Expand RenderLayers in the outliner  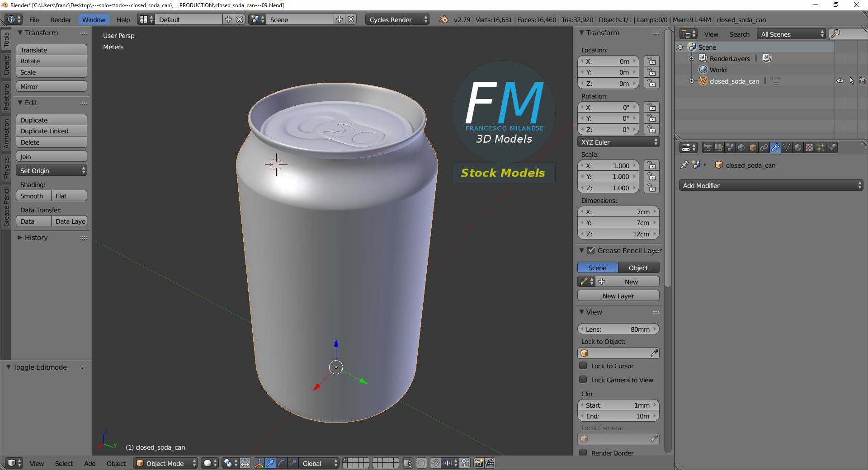(x=691, y=58)
